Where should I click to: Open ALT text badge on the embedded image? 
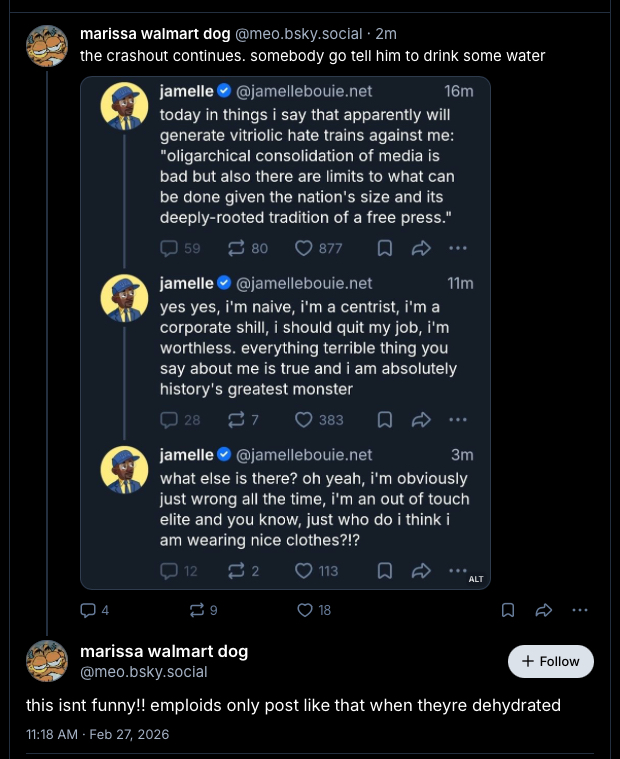tap(476, 578)
